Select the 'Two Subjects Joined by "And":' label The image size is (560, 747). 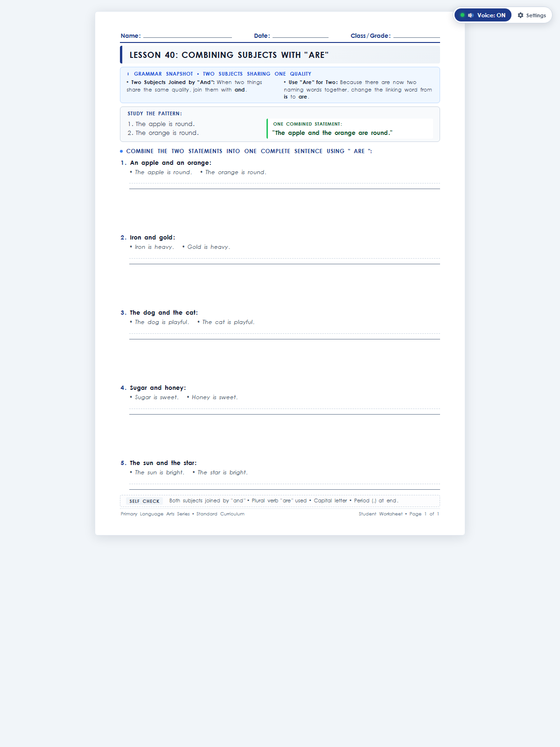[x=173, y=82]
